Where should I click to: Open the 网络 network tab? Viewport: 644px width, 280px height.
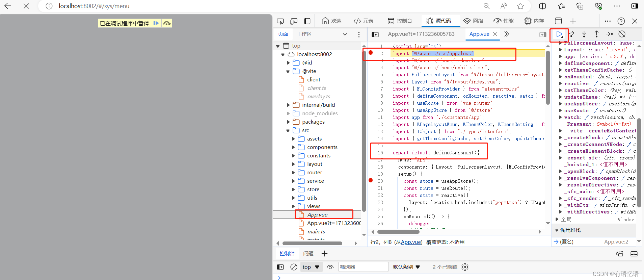pyautogui.click(x=473, y=21)
